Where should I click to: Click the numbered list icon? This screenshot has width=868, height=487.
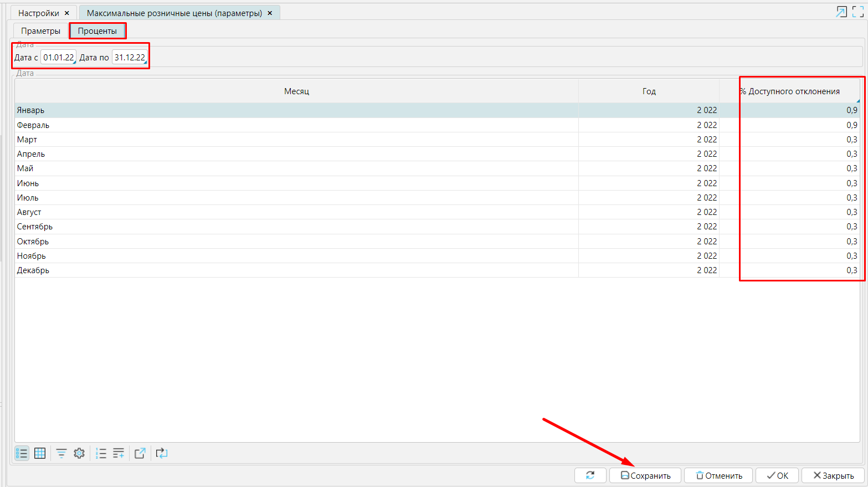pos(101,453)
